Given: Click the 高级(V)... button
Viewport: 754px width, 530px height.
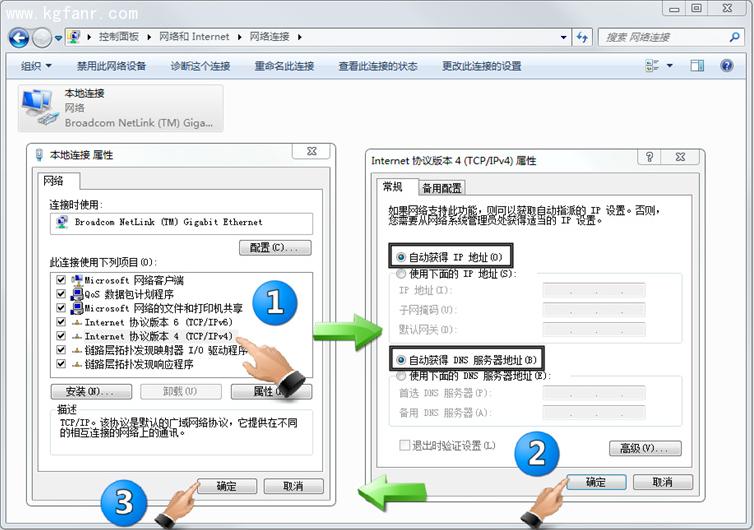Looking at the screenshot, I should 645,448.
